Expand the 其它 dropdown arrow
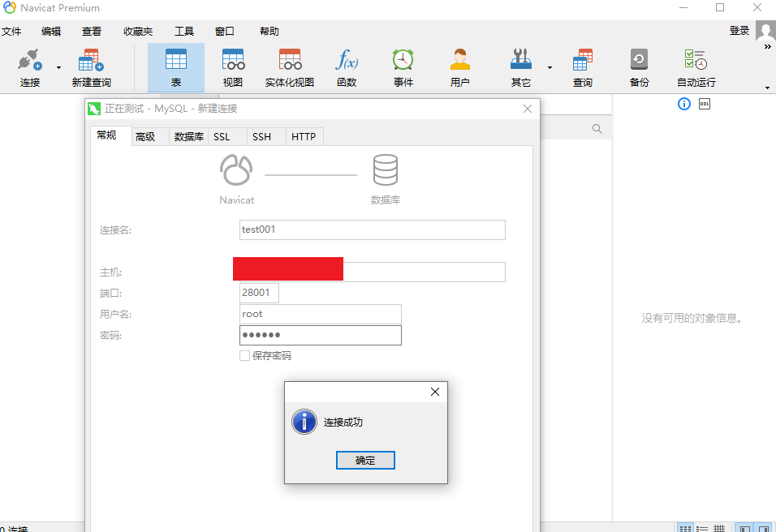 (550, 68)
